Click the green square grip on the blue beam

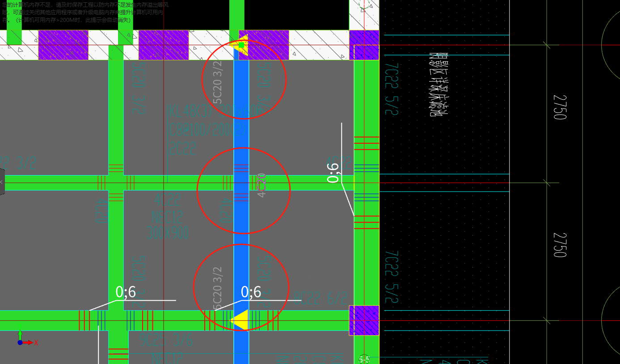tap(241, 45)
